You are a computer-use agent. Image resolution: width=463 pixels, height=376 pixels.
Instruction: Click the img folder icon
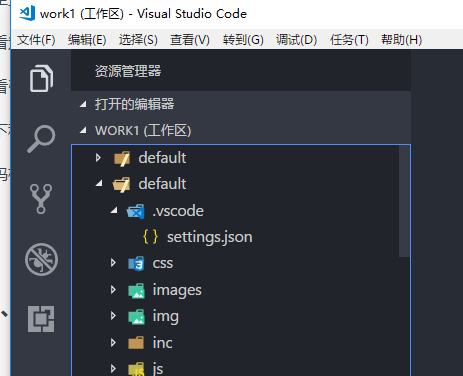[x=137, y=317]
